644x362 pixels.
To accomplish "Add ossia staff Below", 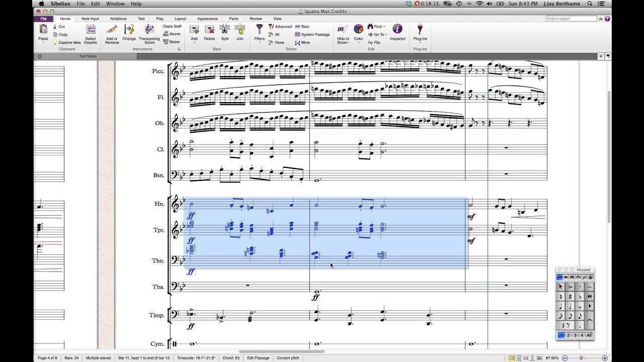I will pos(172,42).
